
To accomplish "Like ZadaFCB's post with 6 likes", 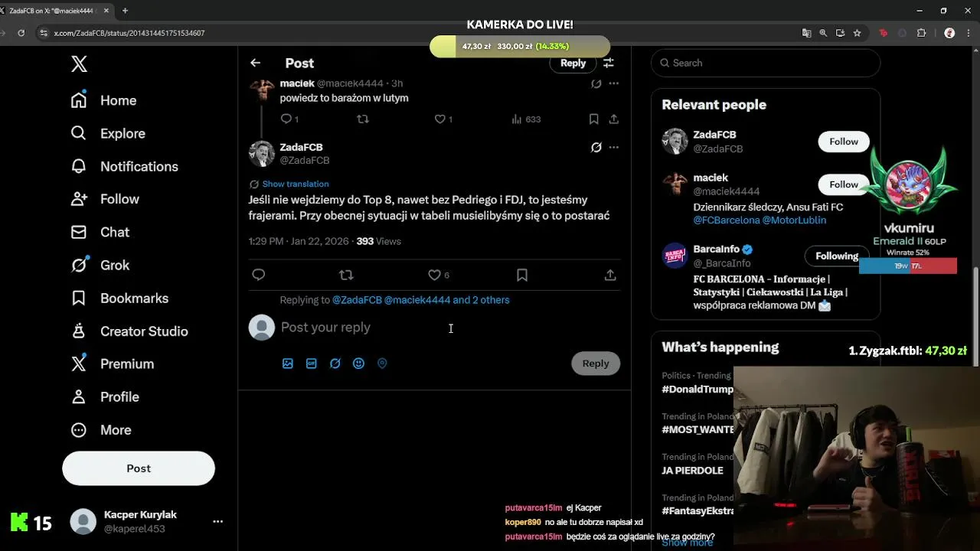I will pyautogui.click(x=434, y=275).
